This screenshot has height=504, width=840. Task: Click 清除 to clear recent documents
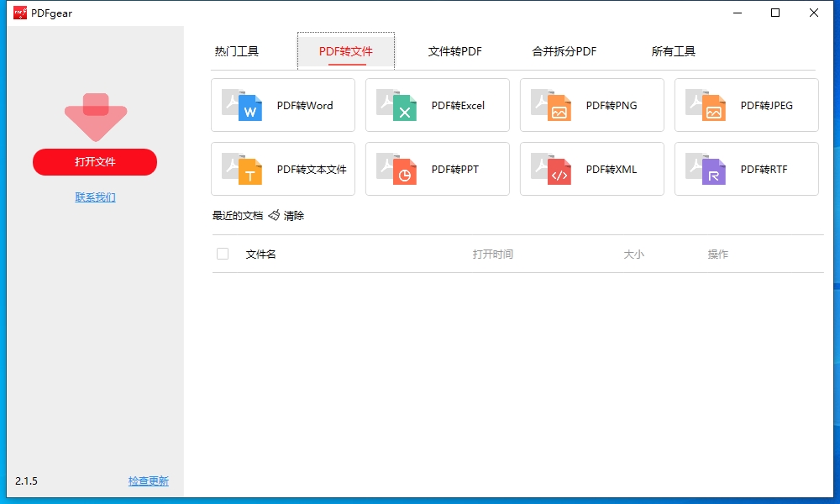click(293, 215)
